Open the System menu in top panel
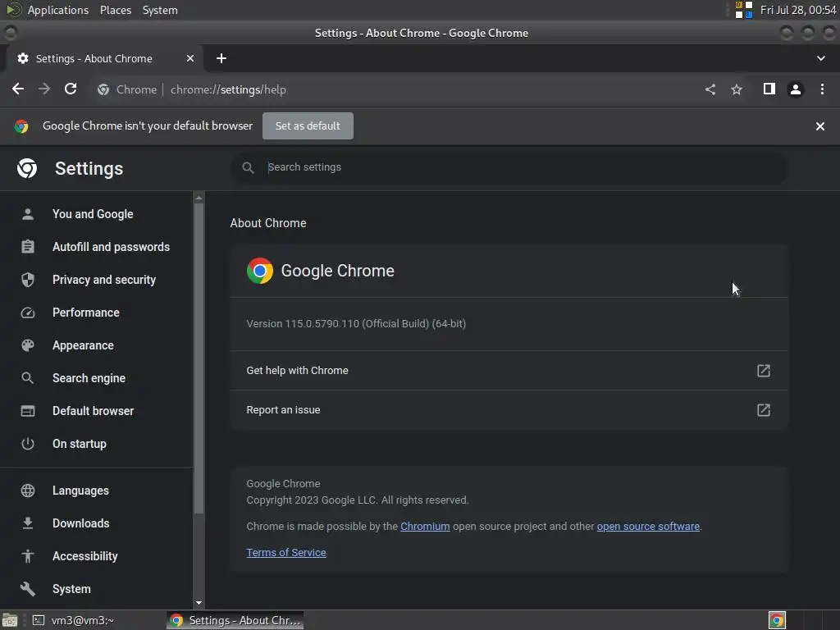The height and width of the screenshot is (630, 840). point(160,10)
